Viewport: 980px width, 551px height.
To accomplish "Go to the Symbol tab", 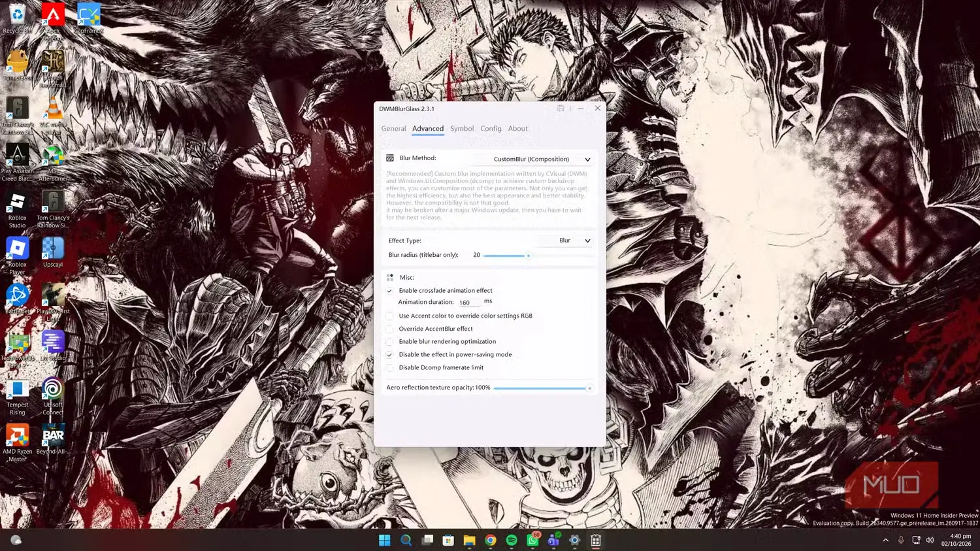I will [462, 129].
